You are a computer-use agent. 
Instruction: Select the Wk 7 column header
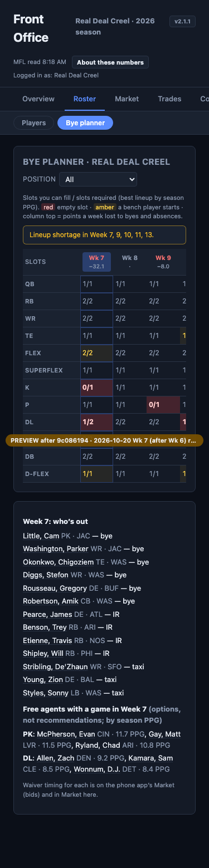96,262
